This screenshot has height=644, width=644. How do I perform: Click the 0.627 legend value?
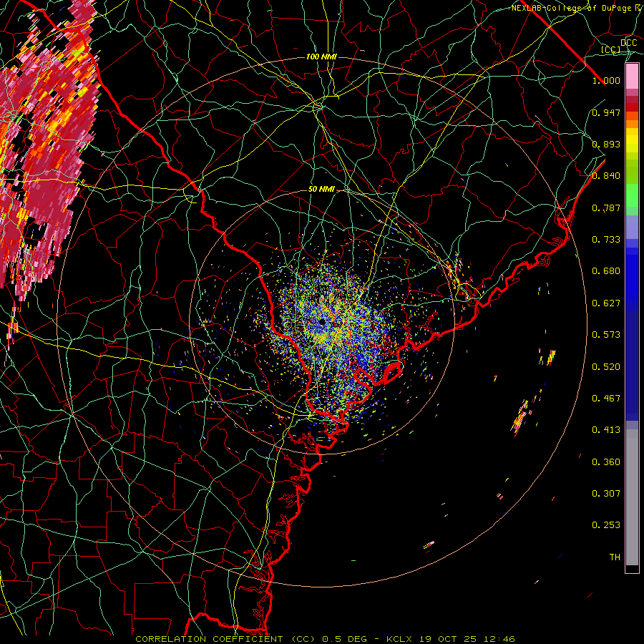tap(606, 303)
